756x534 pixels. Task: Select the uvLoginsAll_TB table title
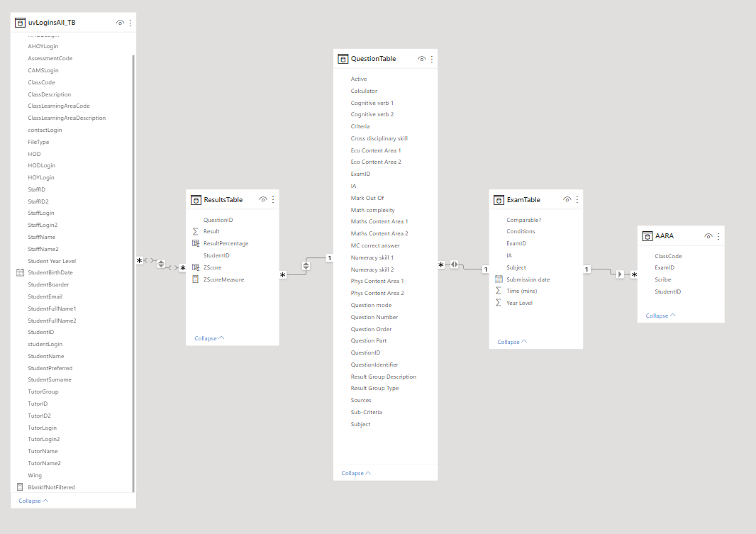pyautogui.click(x=52, y=23)
